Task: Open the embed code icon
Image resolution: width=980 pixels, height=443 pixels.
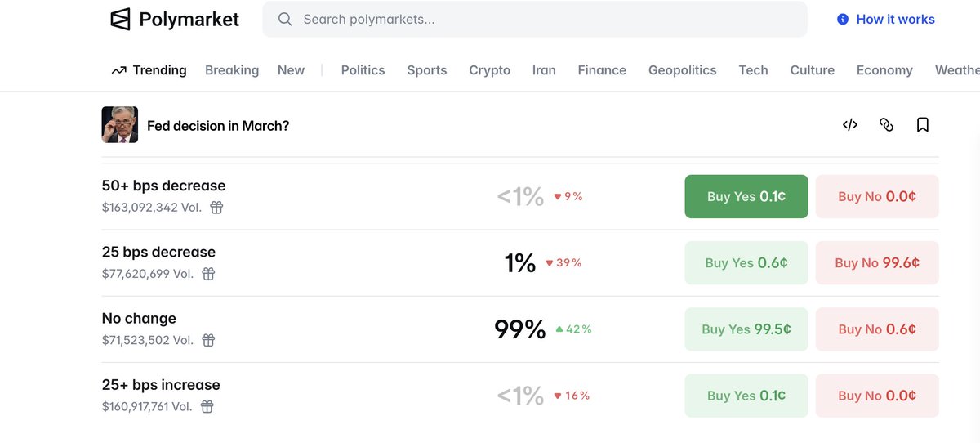Action: pyautogui.click(x=850, y=125)
